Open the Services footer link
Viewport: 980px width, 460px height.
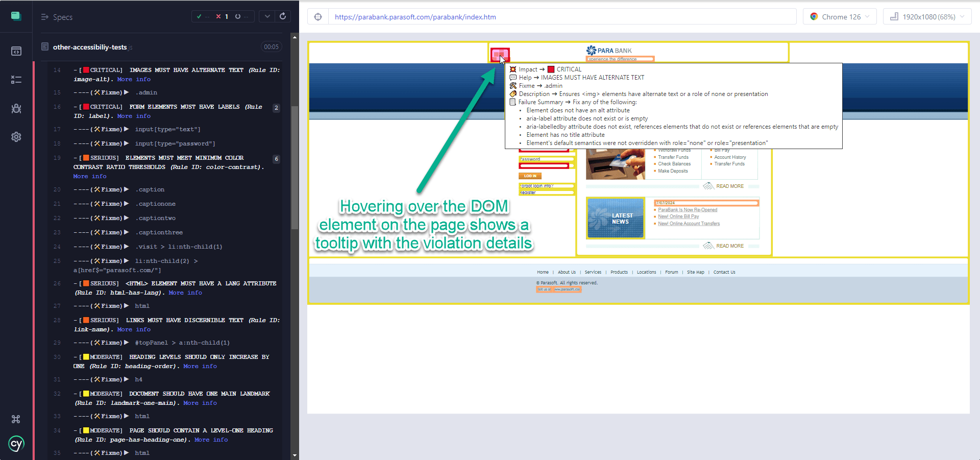pos(593,272)
